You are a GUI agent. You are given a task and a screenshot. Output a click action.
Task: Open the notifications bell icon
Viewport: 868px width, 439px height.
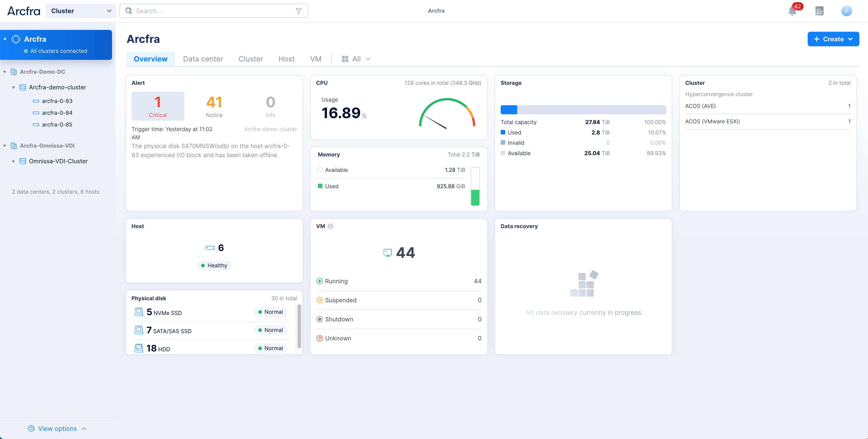click(792, 12)
